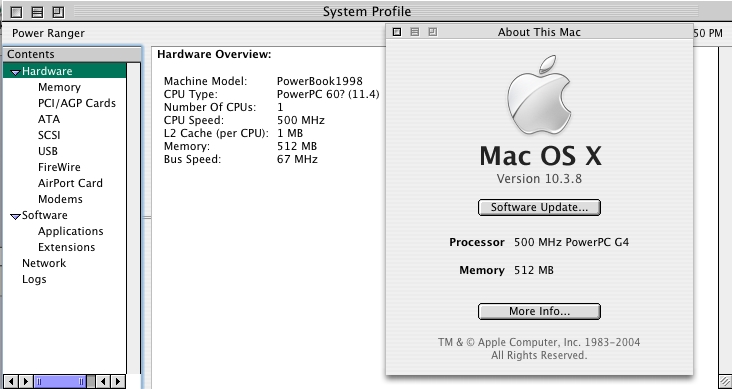Click last right scroll arrow in sidebar scrollbar

pyautogui.click(x=118, y=382)
